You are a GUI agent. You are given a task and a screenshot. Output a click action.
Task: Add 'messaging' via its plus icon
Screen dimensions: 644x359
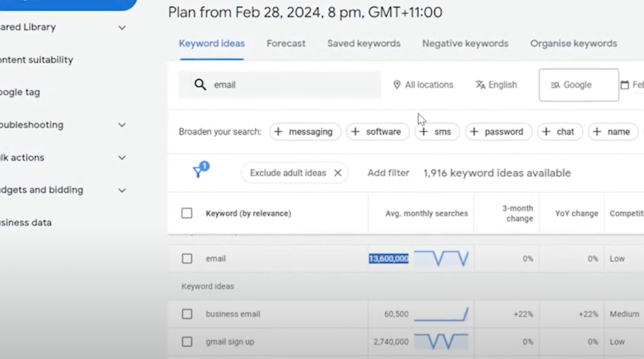(278, 131)
